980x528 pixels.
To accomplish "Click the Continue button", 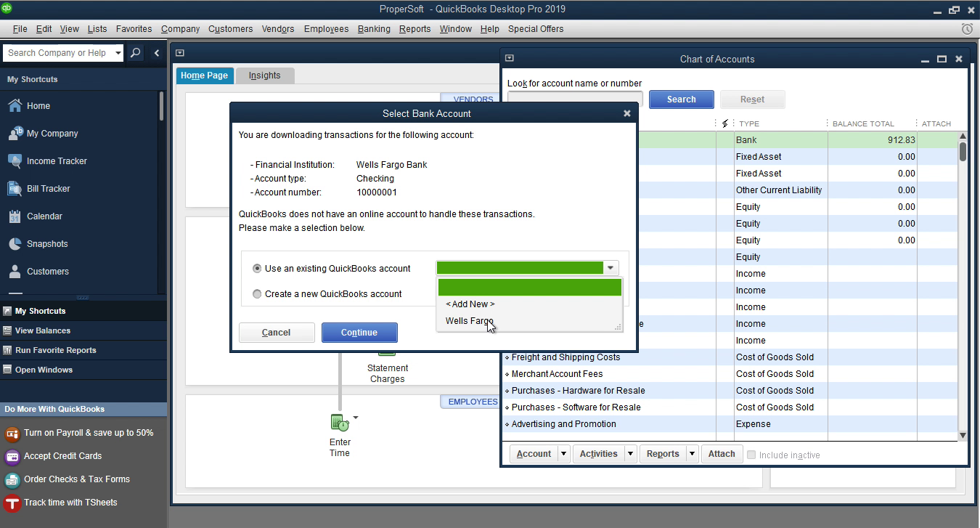I will pyautogui.click(x=359, y=333).
